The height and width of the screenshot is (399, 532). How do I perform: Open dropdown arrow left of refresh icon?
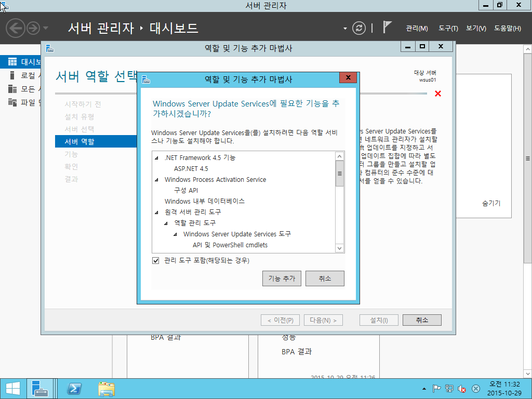coord(345,29)
